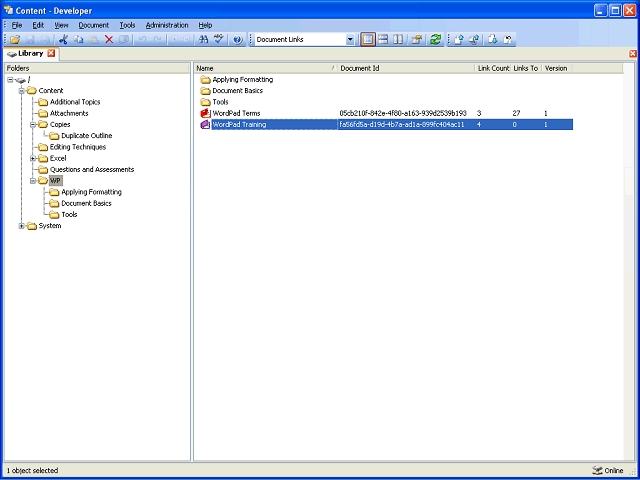This screenshot has width=640, height=480.
Task: Close the Library tab with its X
Action: 51,53
